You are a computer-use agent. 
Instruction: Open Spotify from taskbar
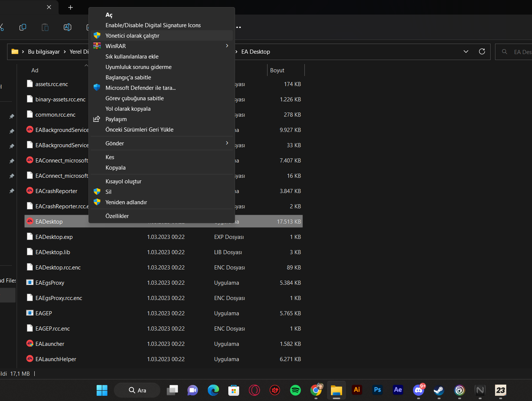[x=295, y=390]
